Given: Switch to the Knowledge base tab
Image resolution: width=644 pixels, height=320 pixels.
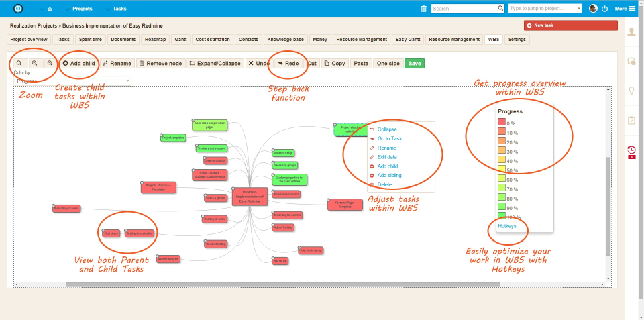Looking at the screenshot, I should point(286,40).
